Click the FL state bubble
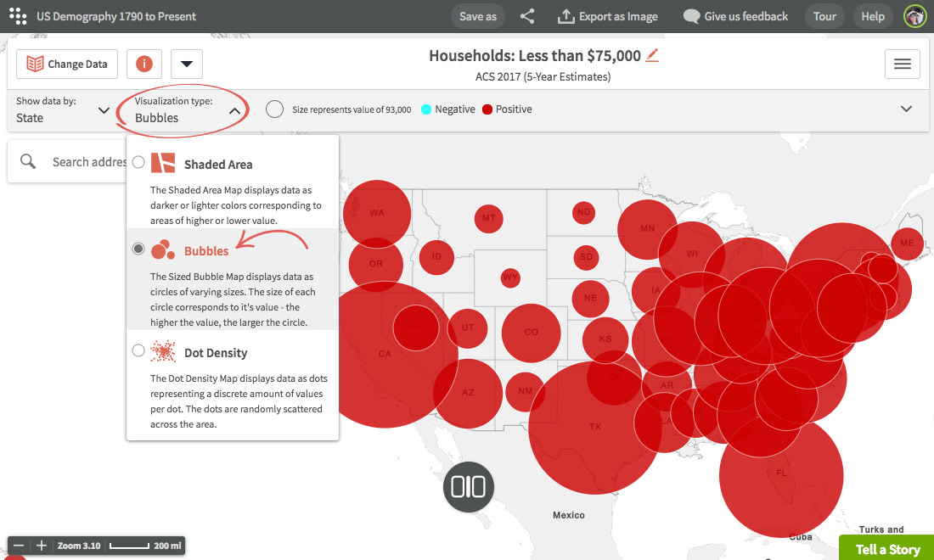The image size is (934, 560). (x=781, y=475)
